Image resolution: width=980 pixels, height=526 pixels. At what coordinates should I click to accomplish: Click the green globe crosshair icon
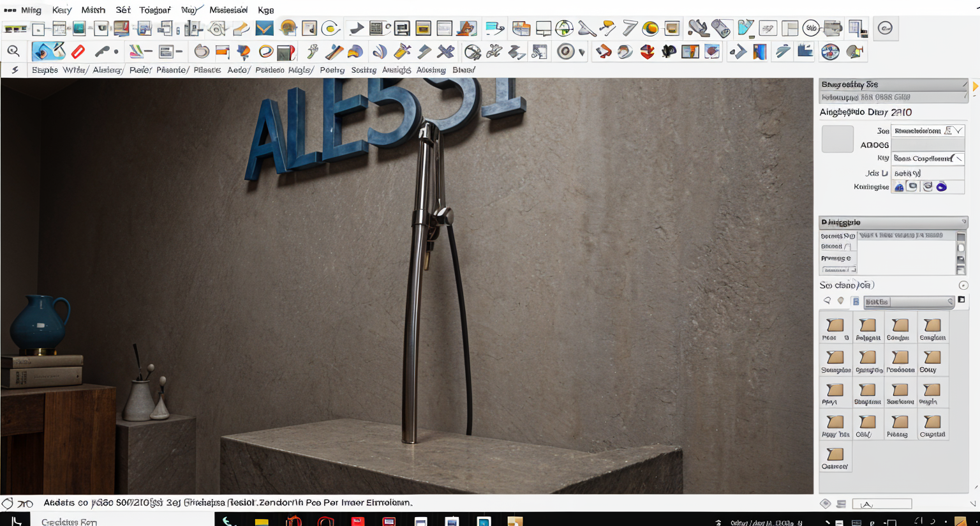coord(564,28)
